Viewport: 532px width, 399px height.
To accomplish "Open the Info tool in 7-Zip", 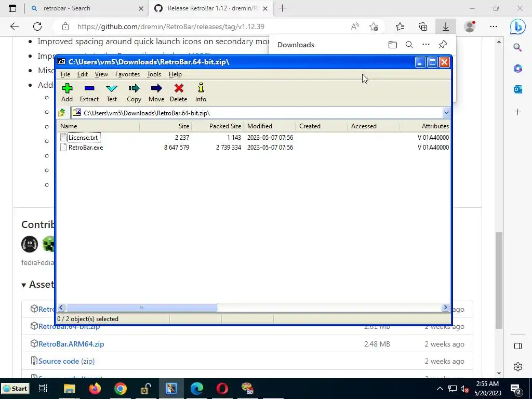I will 201,92.
